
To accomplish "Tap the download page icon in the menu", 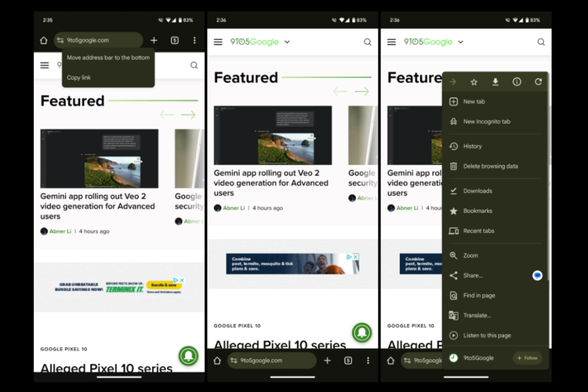I will 495,82.
